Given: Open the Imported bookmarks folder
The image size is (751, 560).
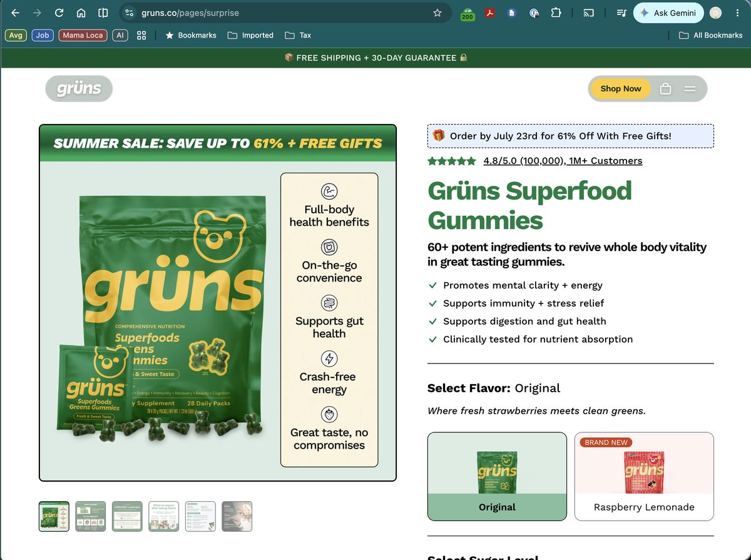Looking at the screenshot, I should [x=250, y=35].
